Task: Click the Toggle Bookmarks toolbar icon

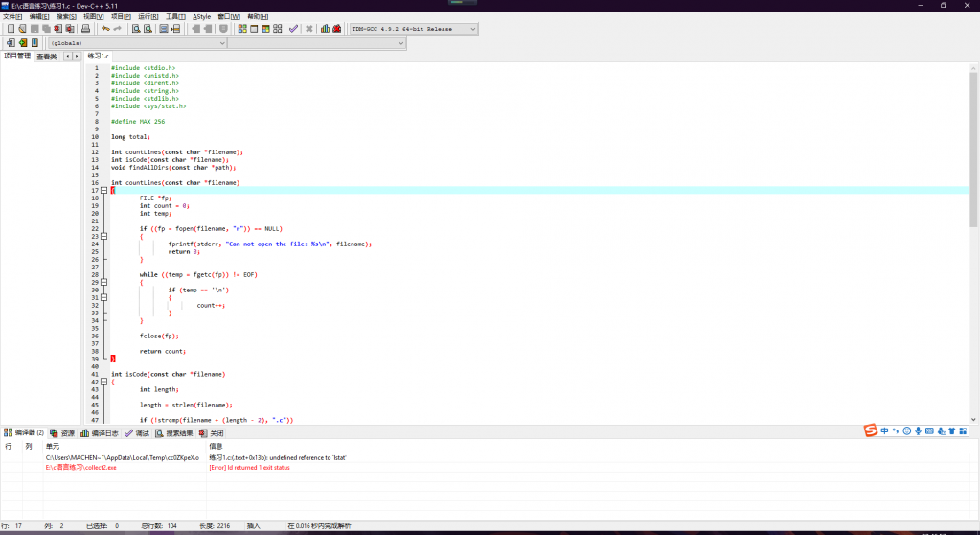Action: point(23,43)
